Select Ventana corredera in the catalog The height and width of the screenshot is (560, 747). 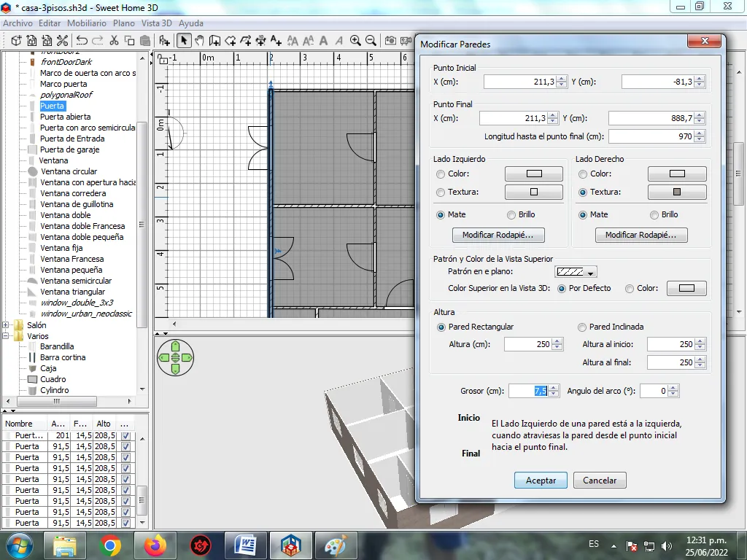tap(73, 193)
